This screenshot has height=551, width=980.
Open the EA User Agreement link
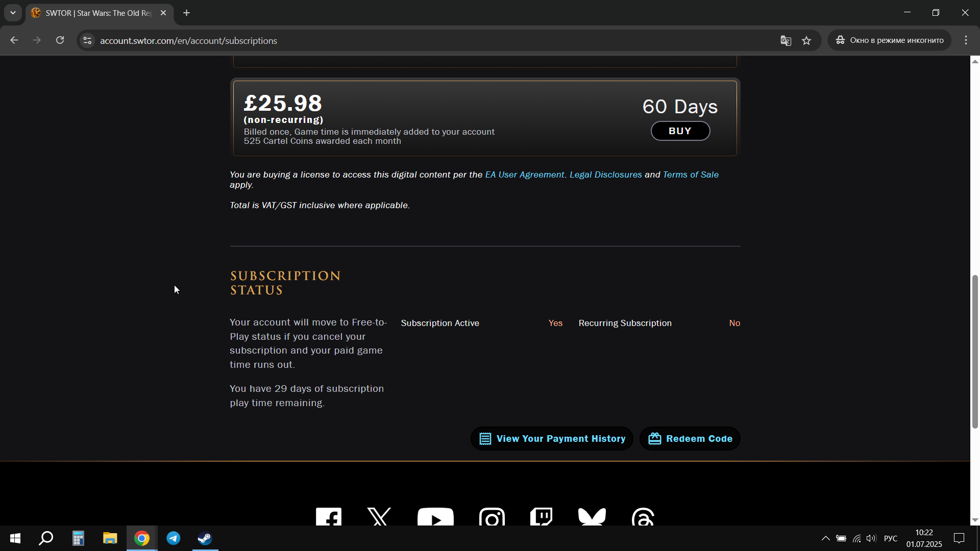point(524,174)
